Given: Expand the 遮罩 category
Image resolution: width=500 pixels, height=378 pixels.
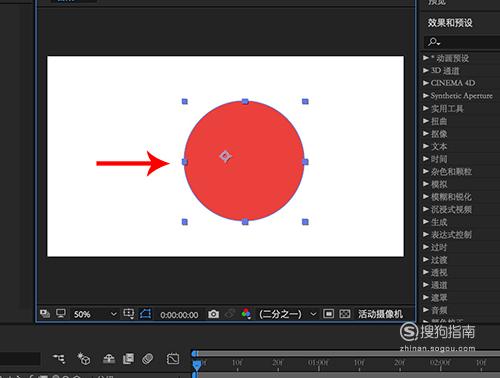Looking at the screenshot, I should pyautogui.click(x=426, y=297).
